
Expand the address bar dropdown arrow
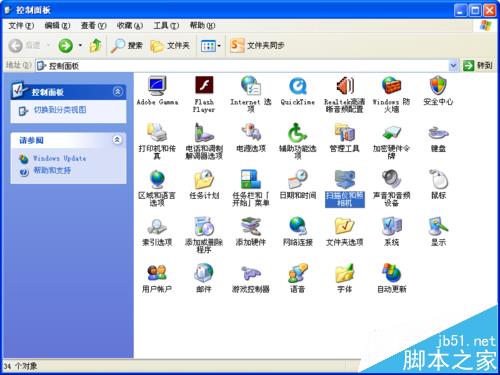(x=453, y=66)
